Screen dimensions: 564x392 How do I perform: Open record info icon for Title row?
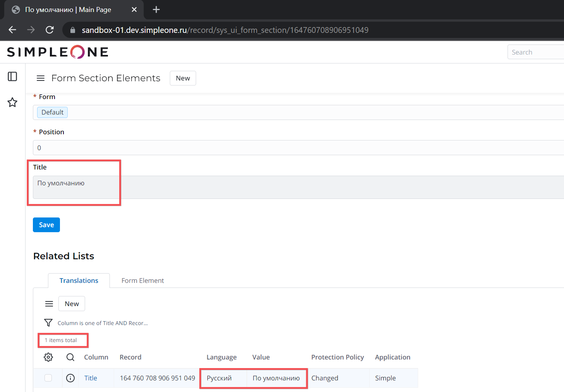[70, 378]
